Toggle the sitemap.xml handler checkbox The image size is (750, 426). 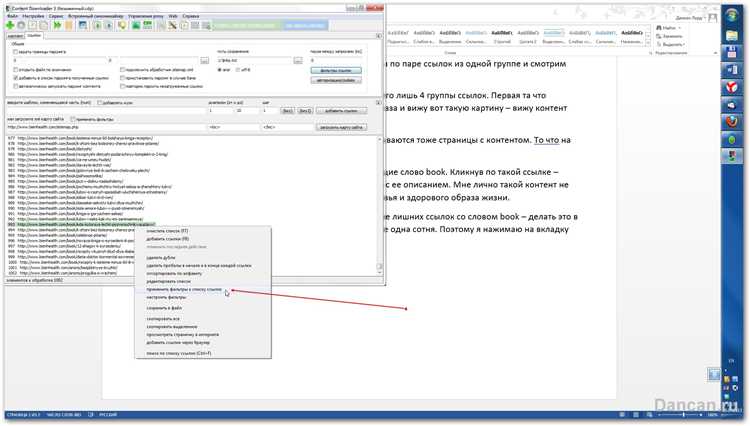pos(123,70)
